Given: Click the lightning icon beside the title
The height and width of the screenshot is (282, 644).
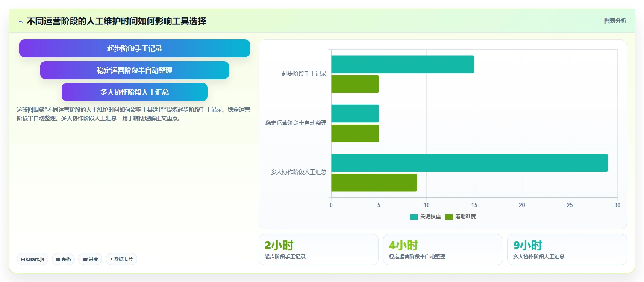Looking at the screenshot, I should (x=20, y=21).
